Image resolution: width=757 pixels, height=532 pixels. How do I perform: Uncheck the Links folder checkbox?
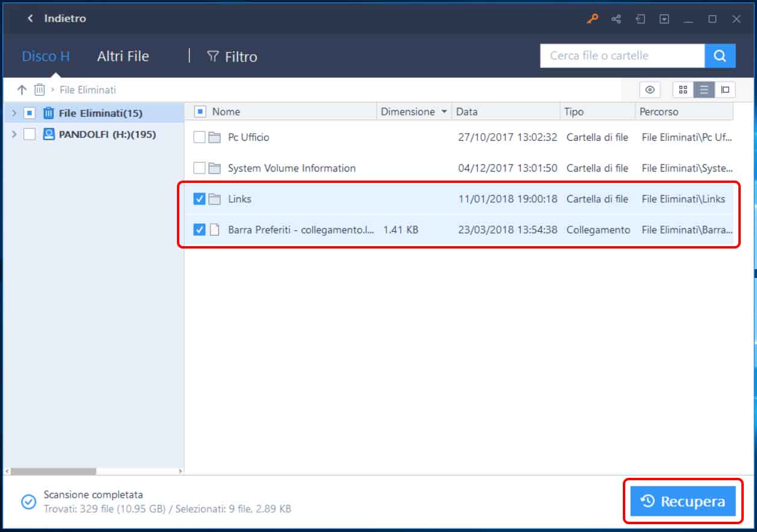click(199, 199)
